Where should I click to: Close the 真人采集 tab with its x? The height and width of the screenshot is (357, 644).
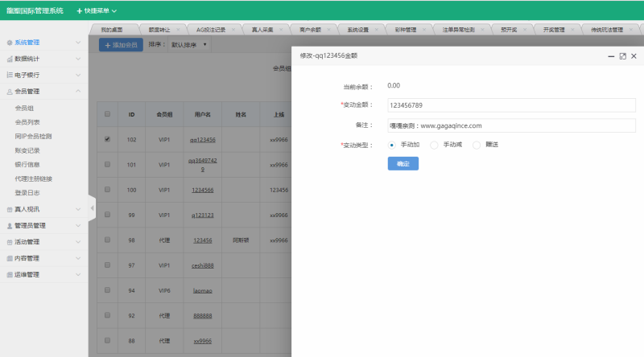(x=281, y=30)
